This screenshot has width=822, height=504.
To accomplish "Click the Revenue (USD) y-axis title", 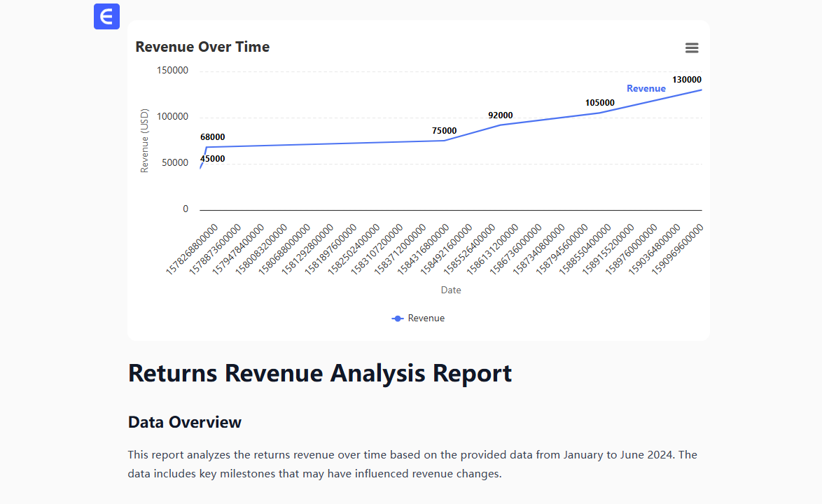I will [145, 141].
